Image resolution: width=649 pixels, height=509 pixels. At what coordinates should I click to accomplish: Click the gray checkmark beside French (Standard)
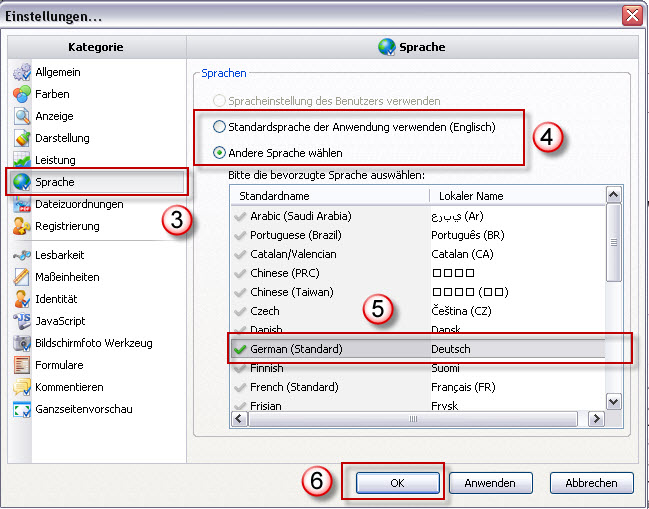[240, 387]
